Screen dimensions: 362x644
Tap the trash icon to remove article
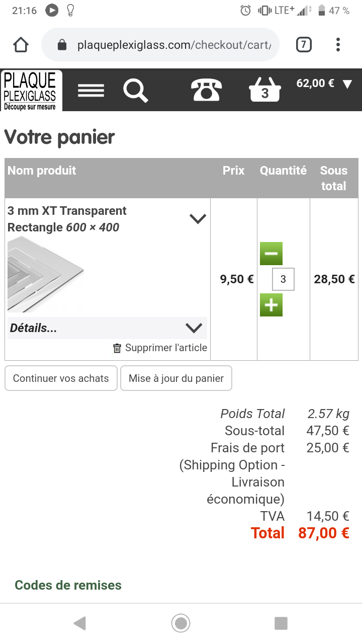(117, 348)
